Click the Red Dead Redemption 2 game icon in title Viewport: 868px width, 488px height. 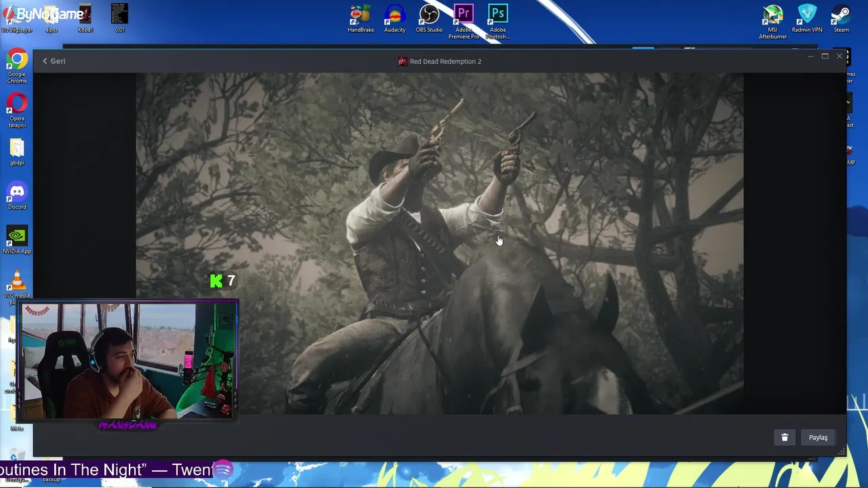click(x=403, y=61)
